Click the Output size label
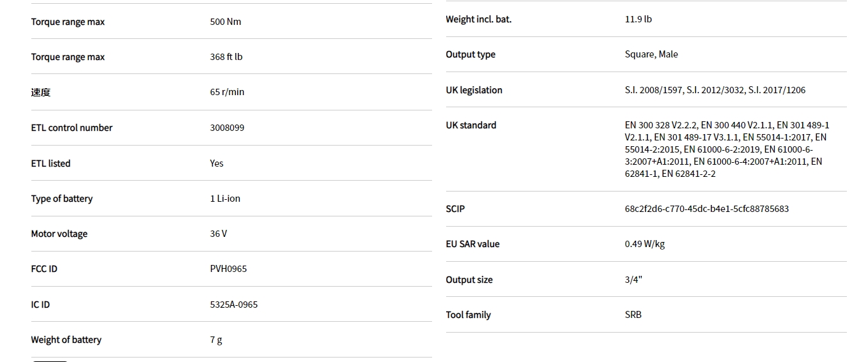868x362 pixels. pyautogui.click(x=469, y=280)
